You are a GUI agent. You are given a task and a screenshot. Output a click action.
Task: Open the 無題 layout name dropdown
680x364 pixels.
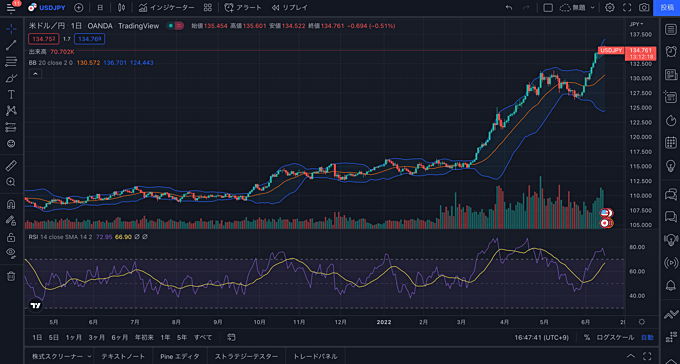pos(578,7)
